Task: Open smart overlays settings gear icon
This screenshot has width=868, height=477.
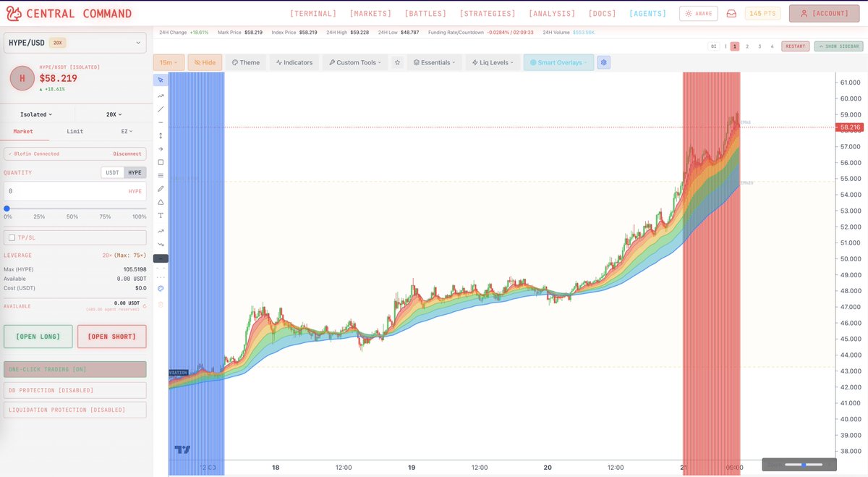Action: (x=604, y=62)
